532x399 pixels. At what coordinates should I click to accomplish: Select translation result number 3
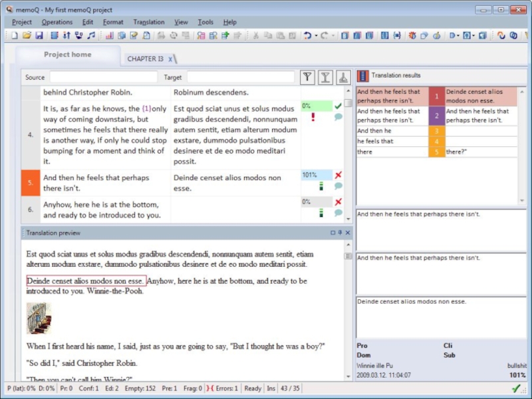(437, 131)
